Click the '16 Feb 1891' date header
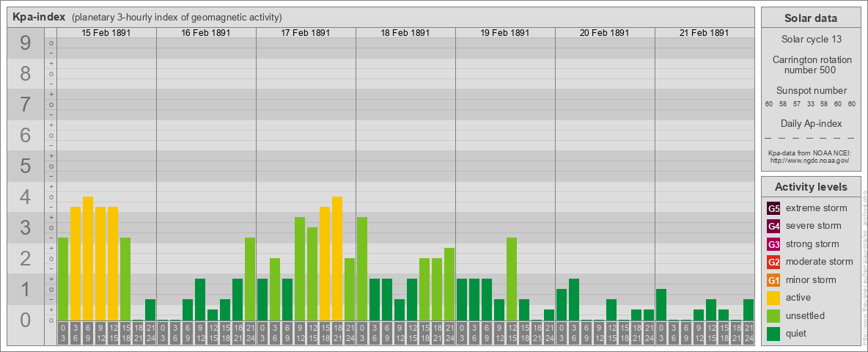Screen dimensions: 868x352 pyautogui.click(x=206, y=33)
